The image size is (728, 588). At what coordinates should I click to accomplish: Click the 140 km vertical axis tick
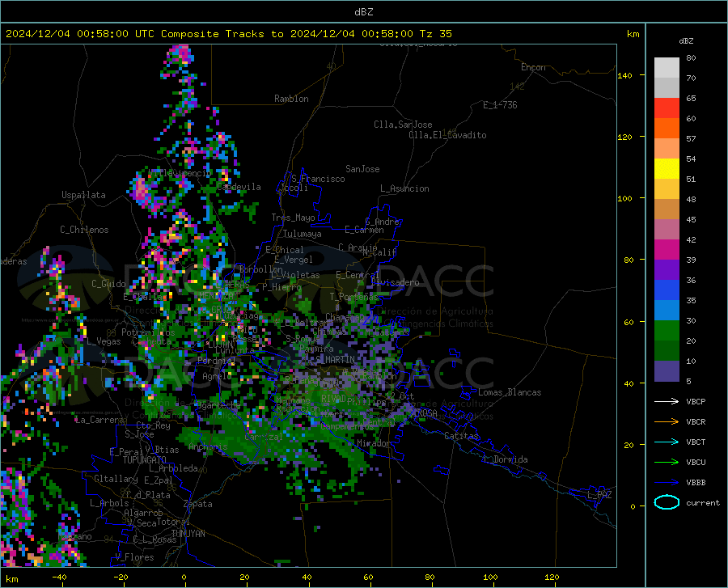625,76
